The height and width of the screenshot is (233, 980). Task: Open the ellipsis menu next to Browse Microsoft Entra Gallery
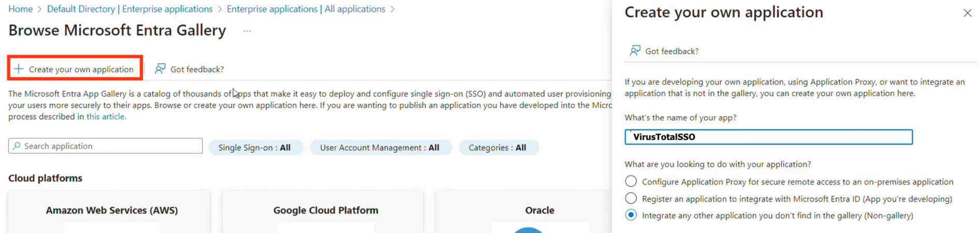pos(247,31)
